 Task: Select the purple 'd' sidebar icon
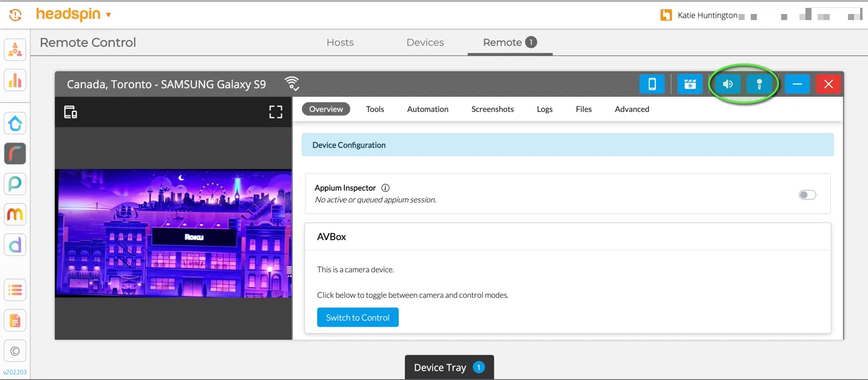tap(15, 244)
